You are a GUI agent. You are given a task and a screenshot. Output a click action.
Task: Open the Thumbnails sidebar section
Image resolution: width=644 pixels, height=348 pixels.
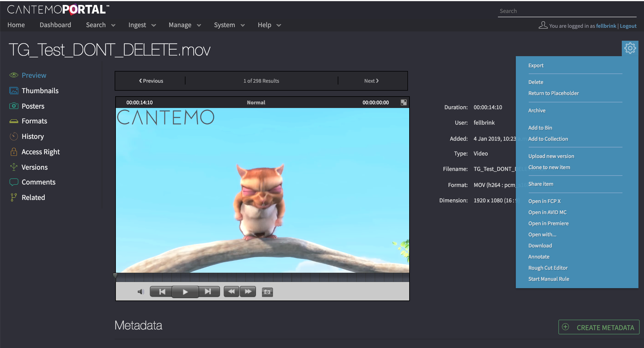click(x=40, y=90)
